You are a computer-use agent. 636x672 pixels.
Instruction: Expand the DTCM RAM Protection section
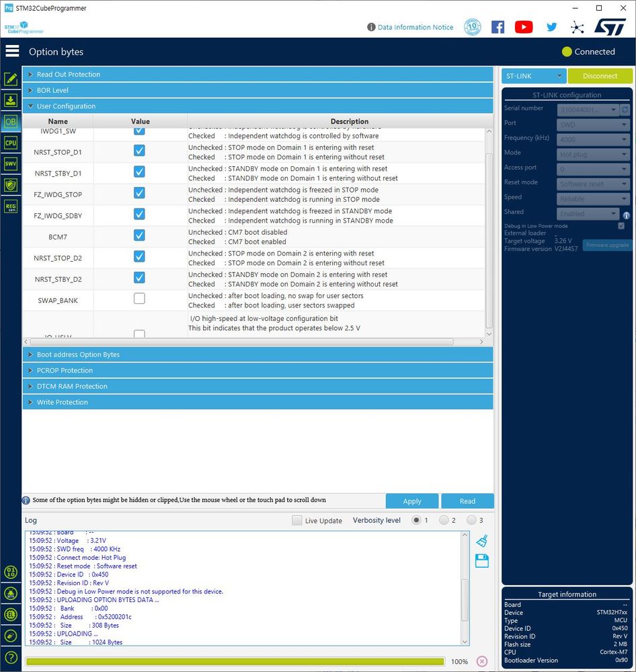(x=257, y=386)
